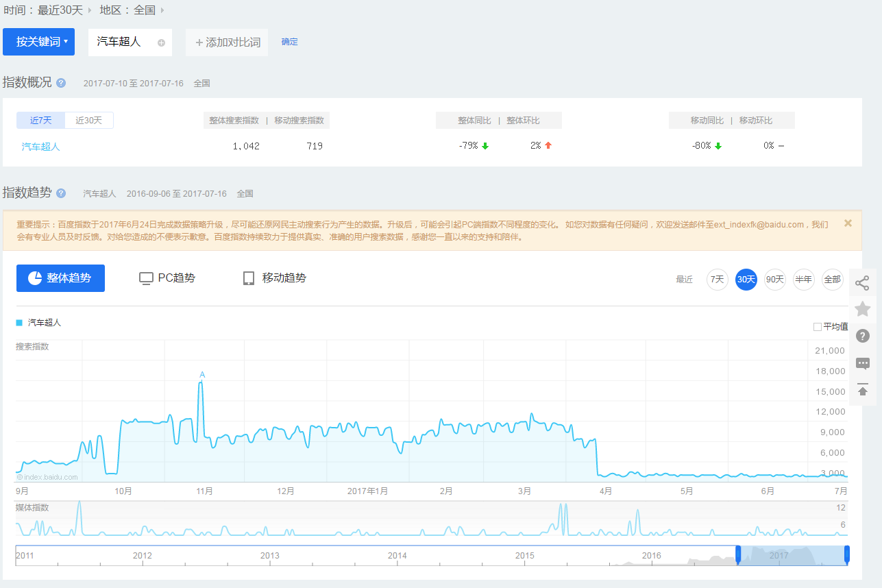Image resolution: width=882 pixels, height=588 pixels.
Task: Click the star favorite icon
Action: pyautogui.click(x=862, y=309)
